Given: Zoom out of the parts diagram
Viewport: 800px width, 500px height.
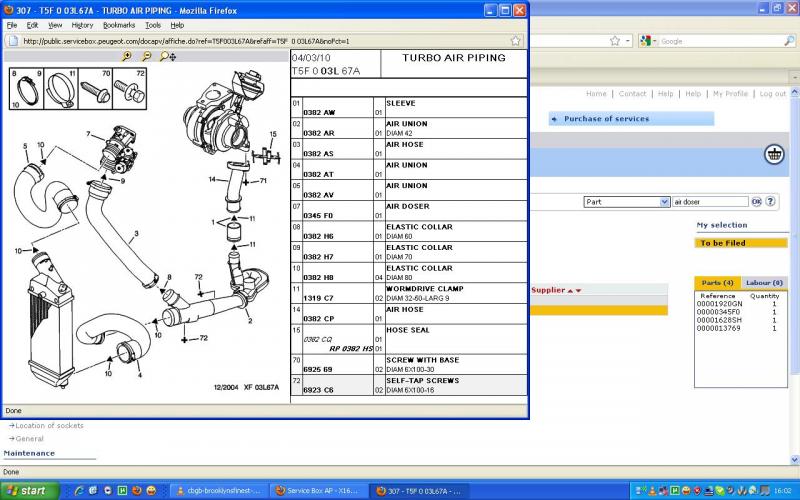Looking at the screenshot, I should 146,57.
